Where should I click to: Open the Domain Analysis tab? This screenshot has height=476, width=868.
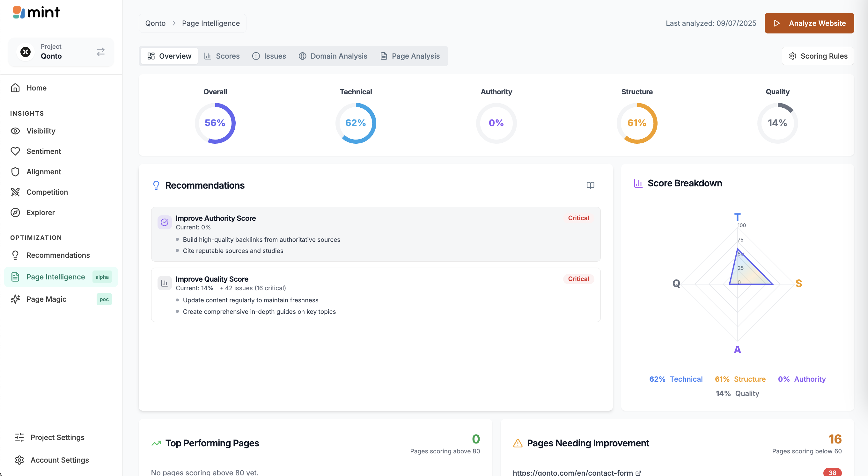click(x=333, y=56)
